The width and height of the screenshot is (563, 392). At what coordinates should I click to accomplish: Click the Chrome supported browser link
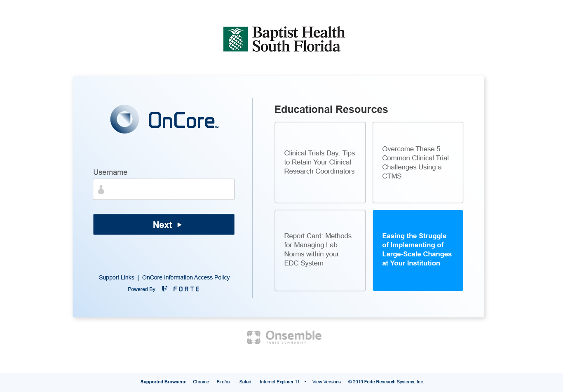click(201, 382)
